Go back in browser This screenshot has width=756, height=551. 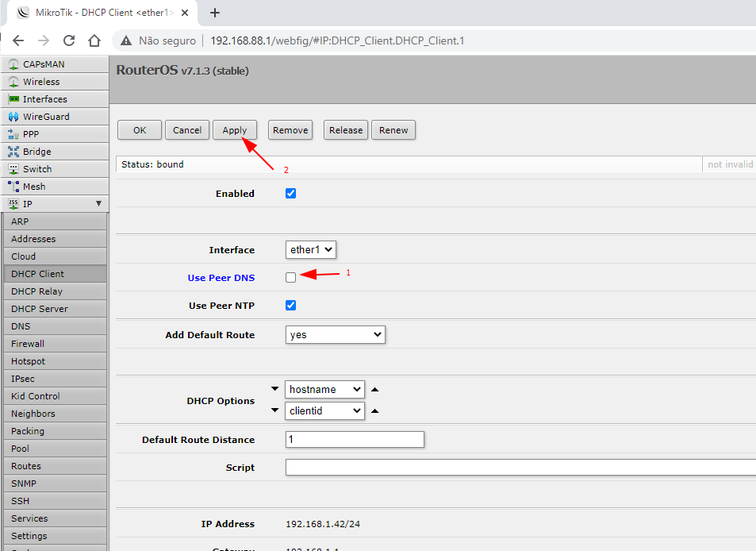click(x=18, y=40)
